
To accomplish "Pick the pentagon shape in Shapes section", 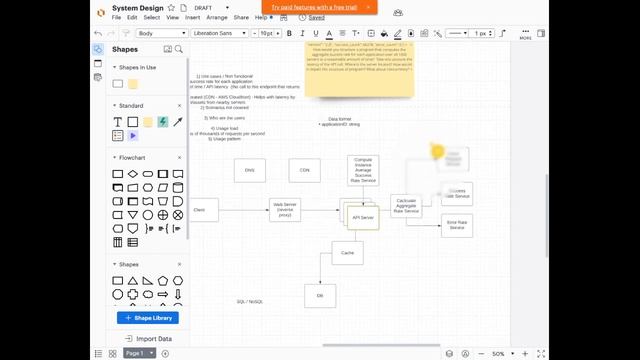I will [163, 281].
